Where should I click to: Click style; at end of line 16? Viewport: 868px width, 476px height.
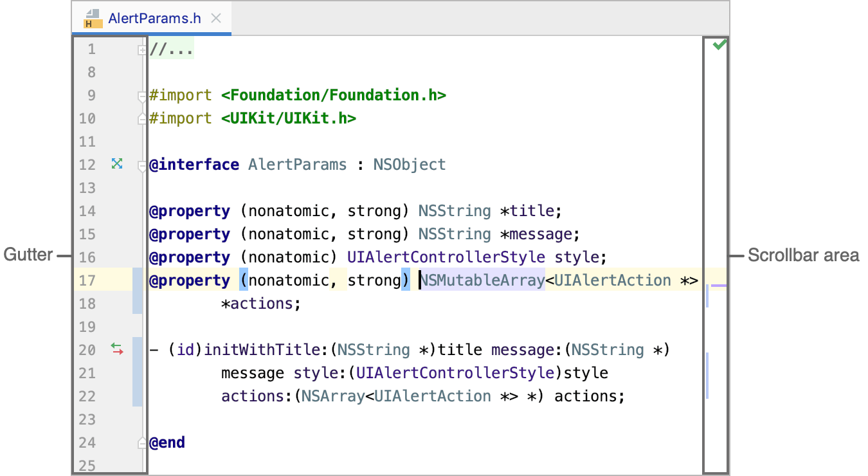tap(581, 257)
